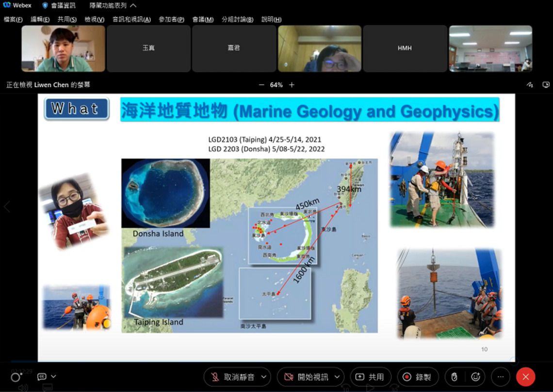Click the previous-slide chevron at left edge

(x=7, y=206)
